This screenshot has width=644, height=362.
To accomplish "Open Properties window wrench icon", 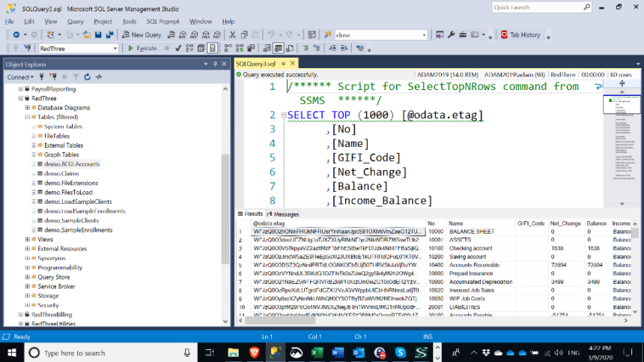I will (x=452, y=35).
